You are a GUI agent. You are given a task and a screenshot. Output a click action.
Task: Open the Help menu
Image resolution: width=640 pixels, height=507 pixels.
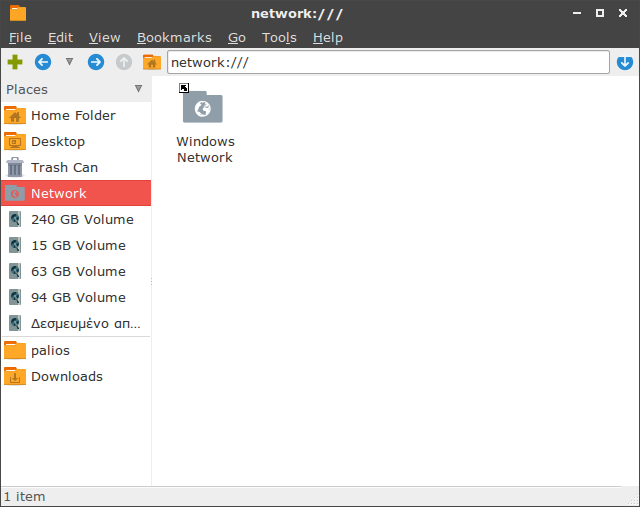328,38
